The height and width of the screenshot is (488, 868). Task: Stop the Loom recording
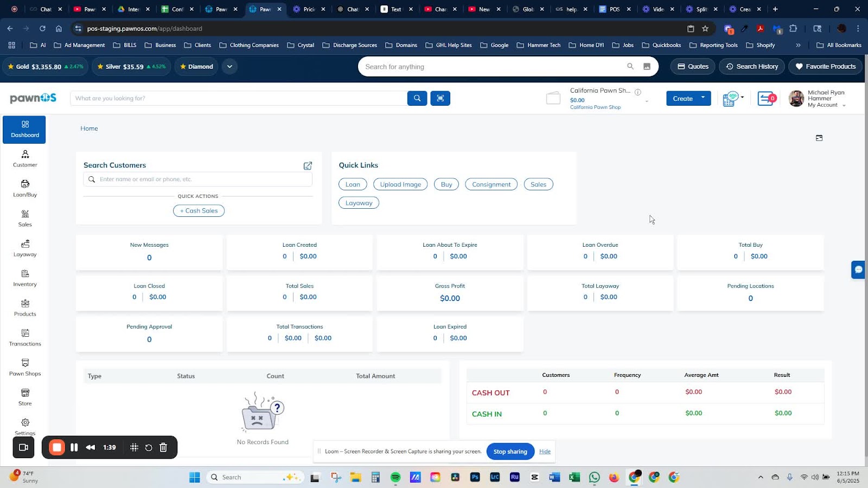coord(56,447)
